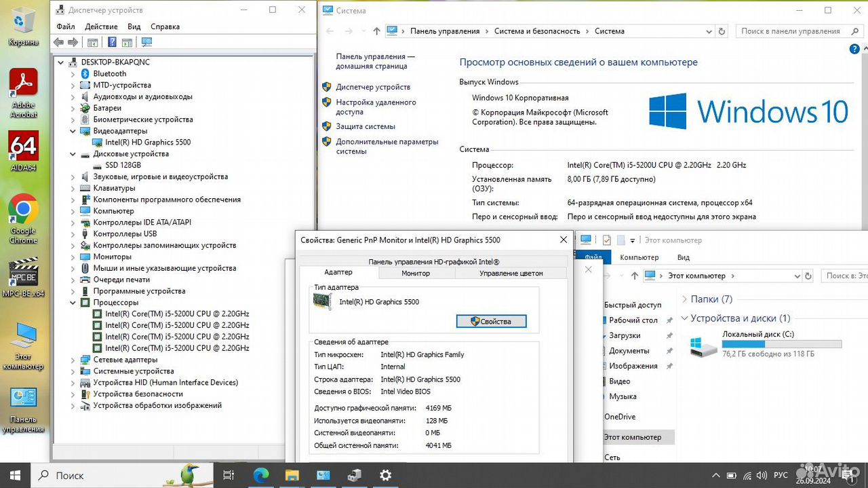Screen dimensions: 868x488
Task: Expand Контроллеры USB node
Action: point(73,234)
